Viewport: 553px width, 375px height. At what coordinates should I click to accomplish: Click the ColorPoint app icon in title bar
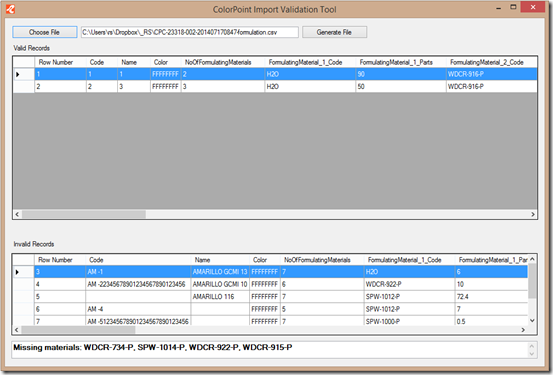click(x=10, y=9)
